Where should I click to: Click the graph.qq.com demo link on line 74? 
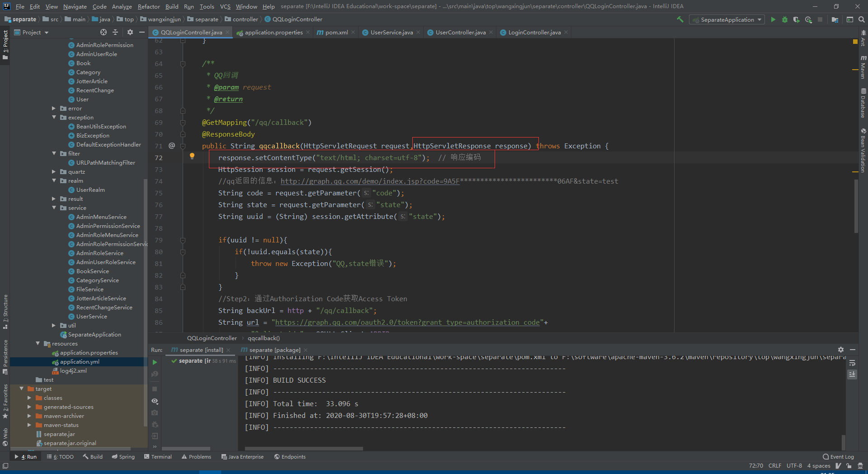point(370,181)
